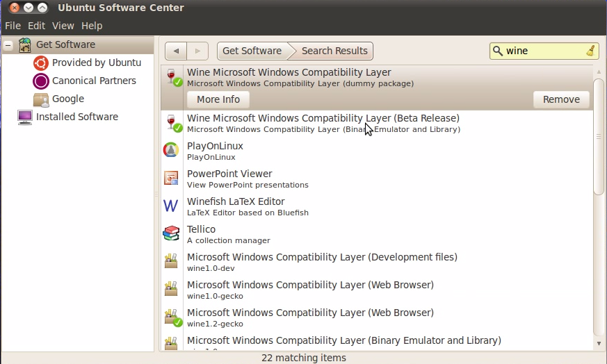Select Tellico collection manager row

point(377,235)
